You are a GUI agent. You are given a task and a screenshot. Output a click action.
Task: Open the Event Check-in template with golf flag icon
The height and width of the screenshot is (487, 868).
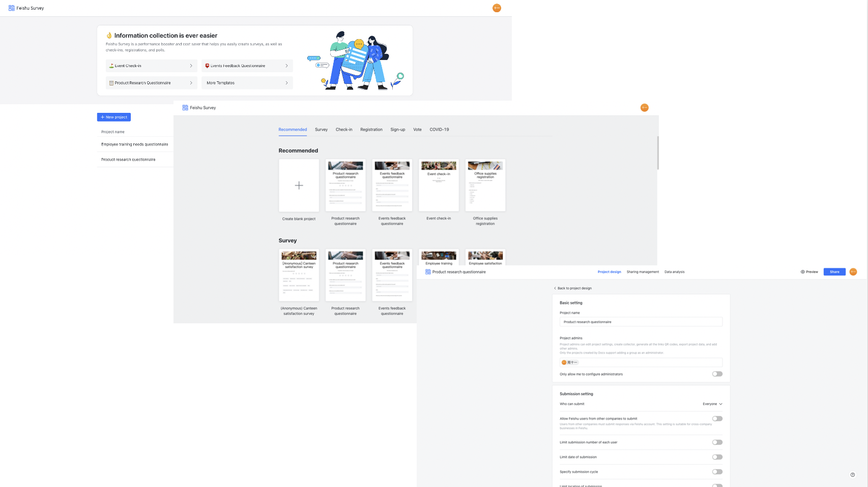click(x=111, y=66)
